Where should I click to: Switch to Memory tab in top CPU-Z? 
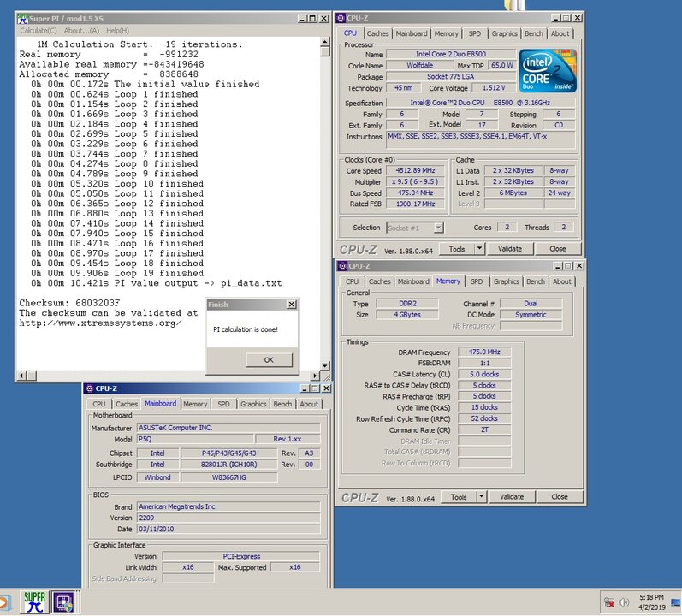click(447, 33)
